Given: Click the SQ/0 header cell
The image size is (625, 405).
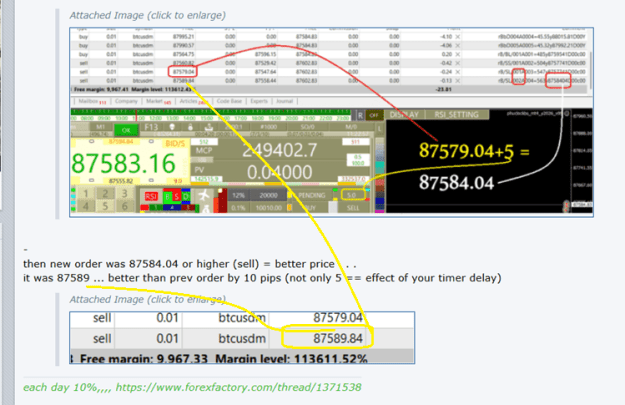Looking at the screenshot, I should click(x=308, y=127).
